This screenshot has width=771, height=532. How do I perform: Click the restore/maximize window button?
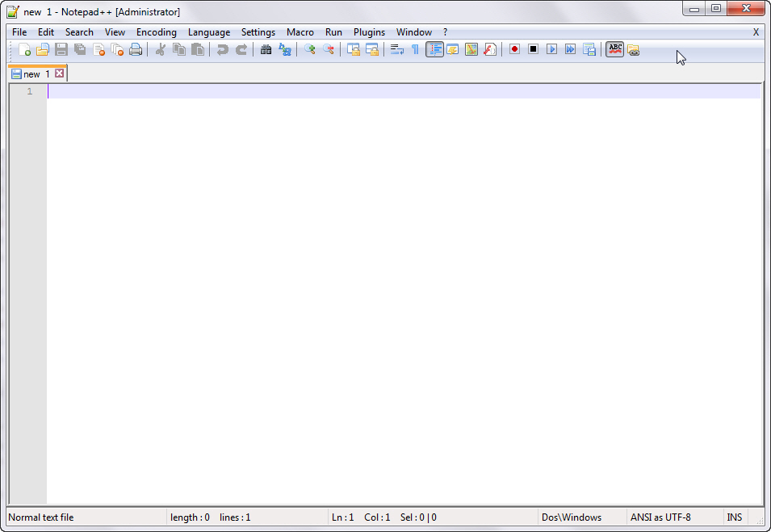click(x=716, y=8)
